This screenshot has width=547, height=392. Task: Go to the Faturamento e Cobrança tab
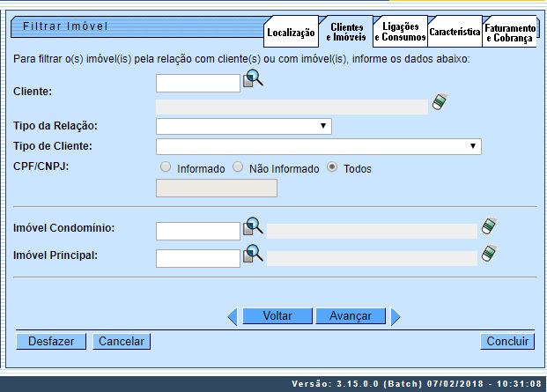[x=510, y=33]
